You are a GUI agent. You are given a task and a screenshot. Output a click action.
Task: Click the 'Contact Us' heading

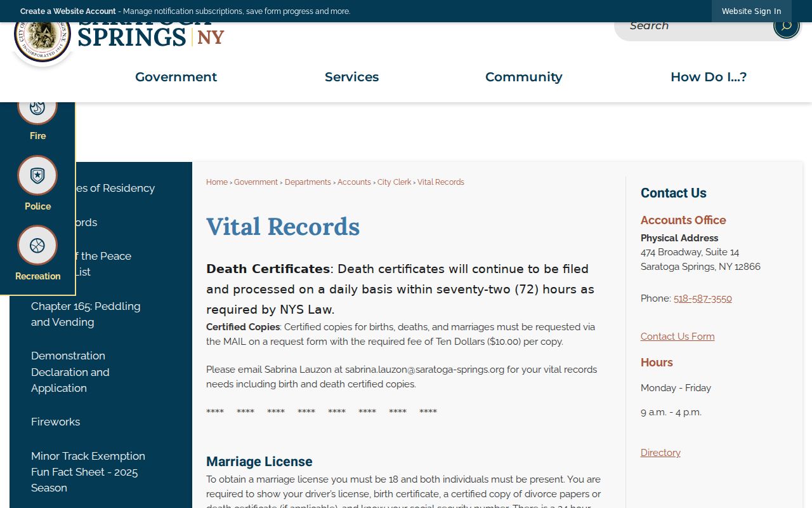[674, 193]
